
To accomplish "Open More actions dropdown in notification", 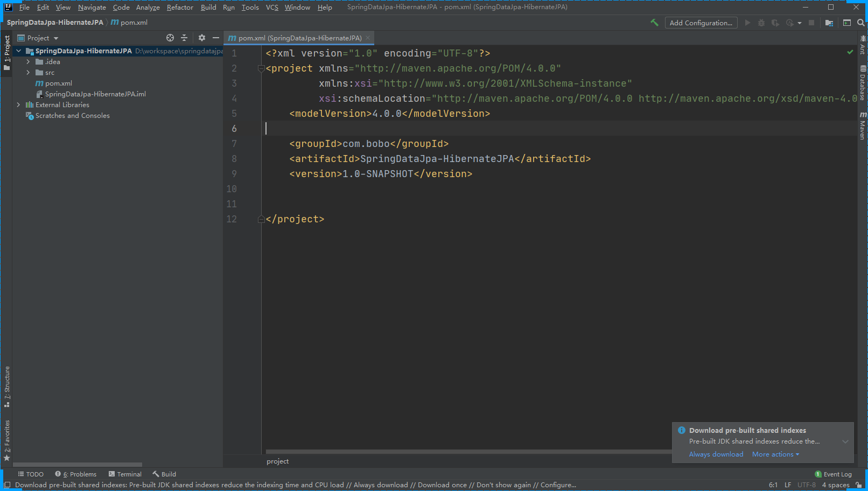I will coord(775,454).
